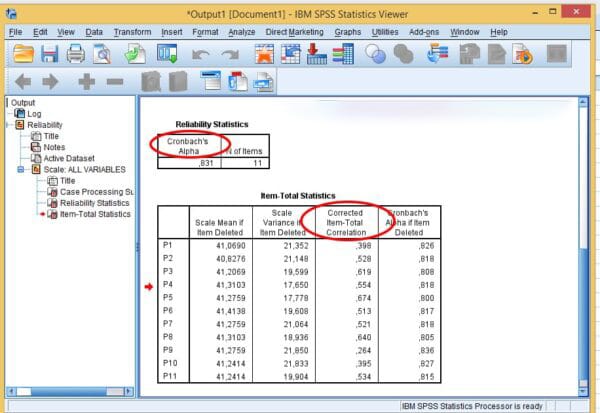Open the Data menu
Viewport: 600px width, 413px height.
94,32
